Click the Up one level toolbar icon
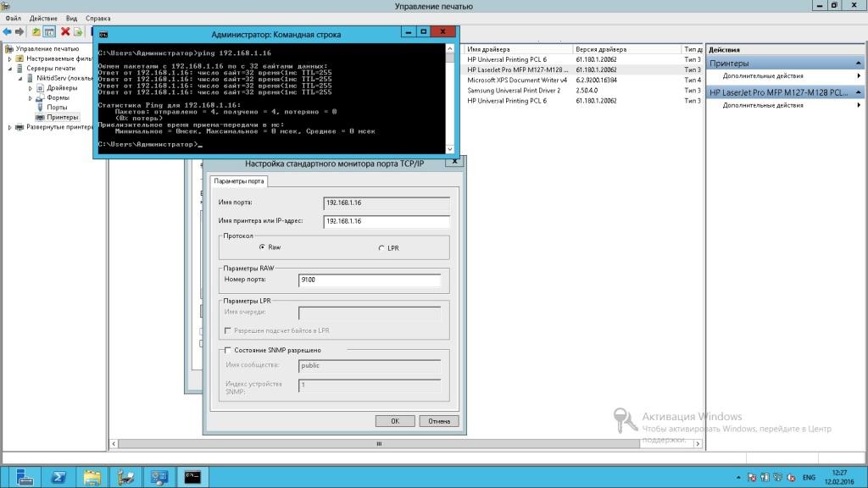Screen dimensions: 868x488 tap(36, 31)
